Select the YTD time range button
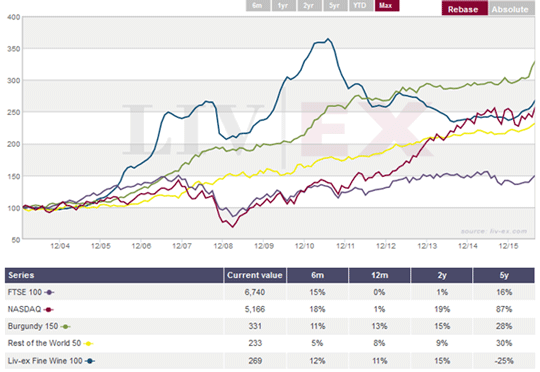This screenshot has width=540, height=372. pos(361,6)
